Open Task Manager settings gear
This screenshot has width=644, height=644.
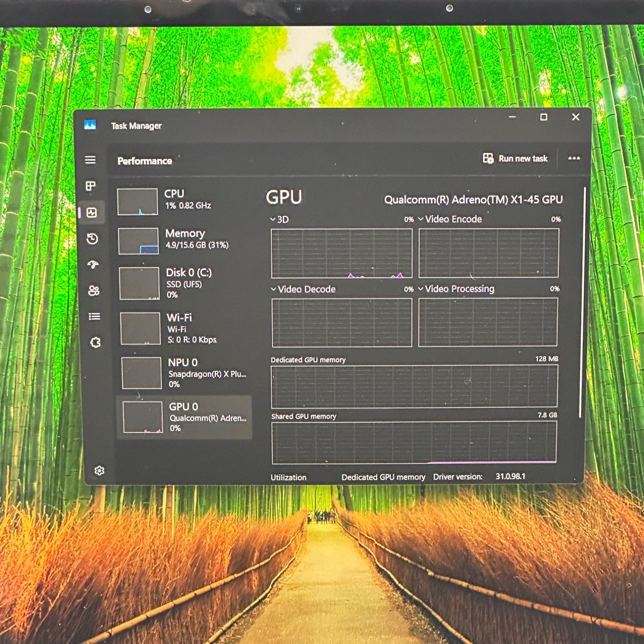pyautogui.click(x=99, y=471)
